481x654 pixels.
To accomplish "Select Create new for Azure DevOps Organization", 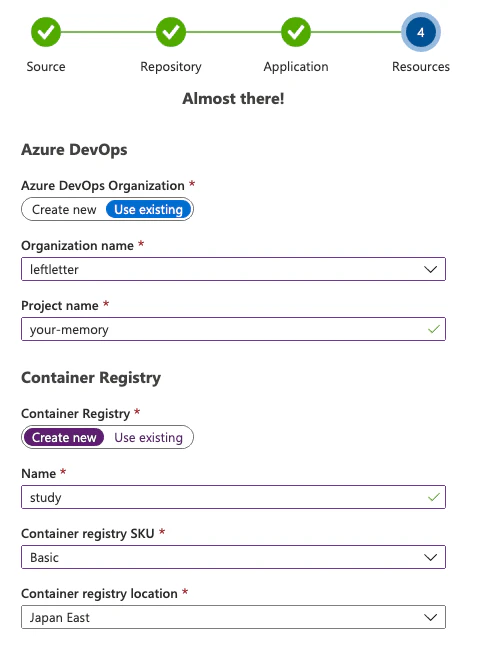I will pyautogui.click(x=64, y=209).
